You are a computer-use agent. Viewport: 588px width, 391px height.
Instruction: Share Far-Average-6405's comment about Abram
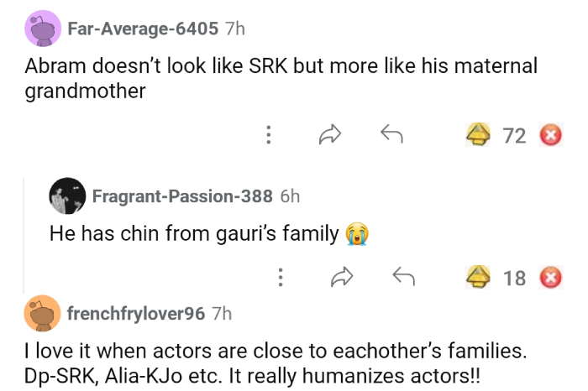tap(330, 134)
